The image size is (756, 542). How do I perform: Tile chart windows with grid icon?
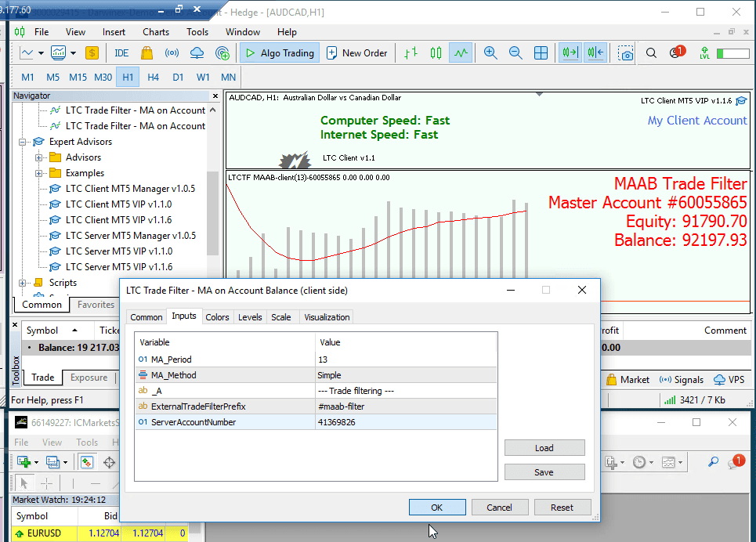[x=541, y=53]
